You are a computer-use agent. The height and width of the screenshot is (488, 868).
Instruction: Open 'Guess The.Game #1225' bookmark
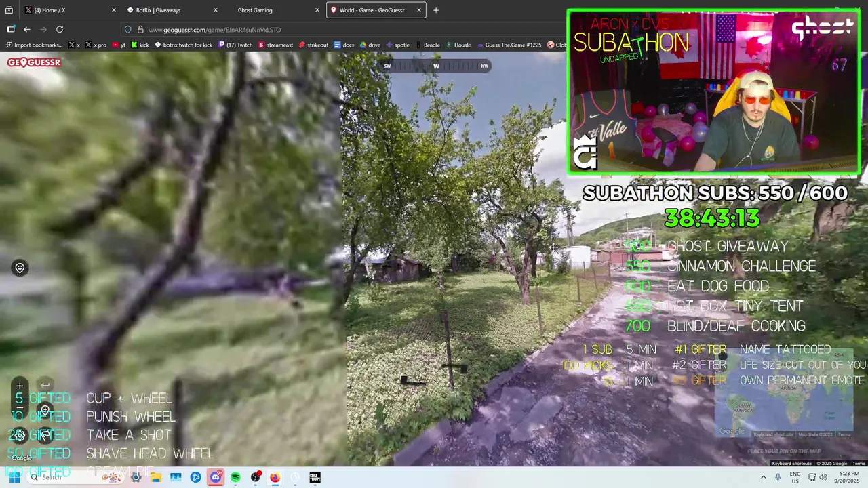click(509, 45)
